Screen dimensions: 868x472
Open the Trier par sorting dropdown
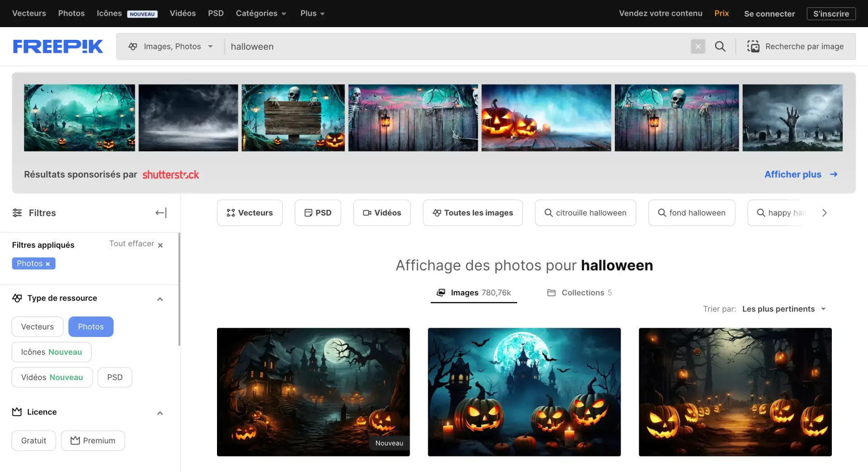click(x=784, y=309)
